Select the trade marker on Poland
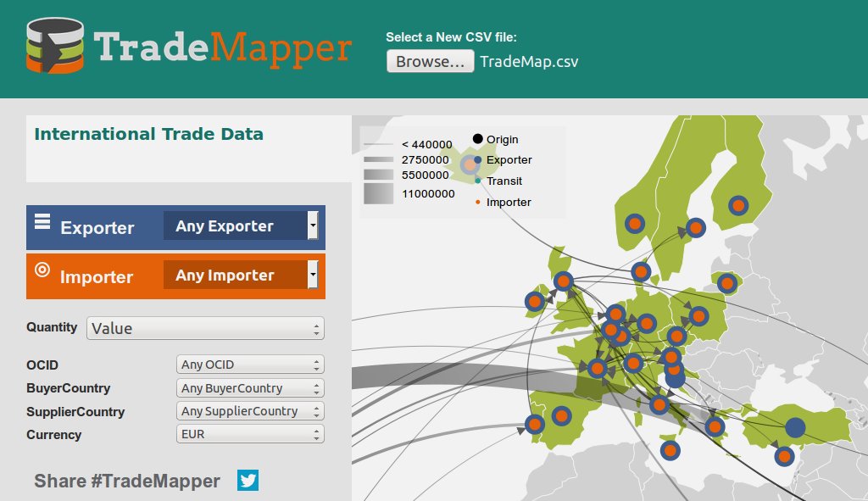 pyautogui.click(x=698, y=317)
